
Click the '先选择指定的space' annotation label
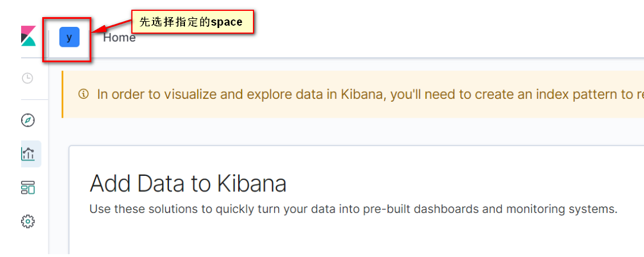click(x=192, y=22)
